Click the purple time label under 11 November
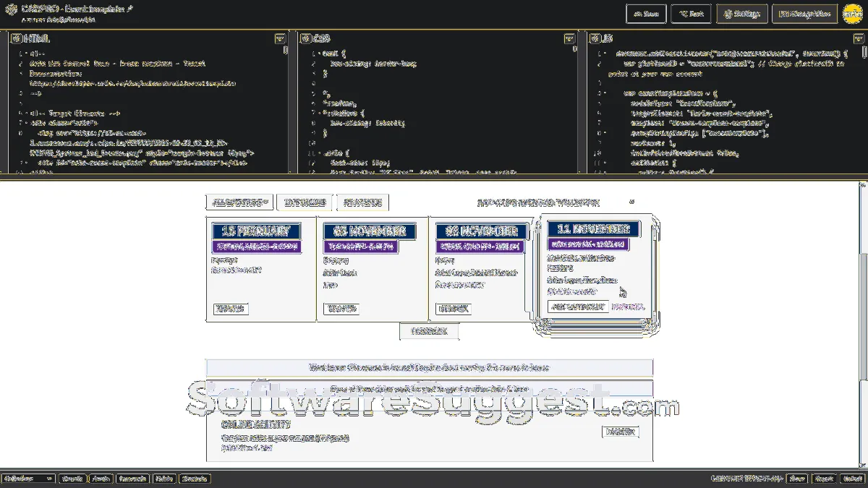 [588, 244]
